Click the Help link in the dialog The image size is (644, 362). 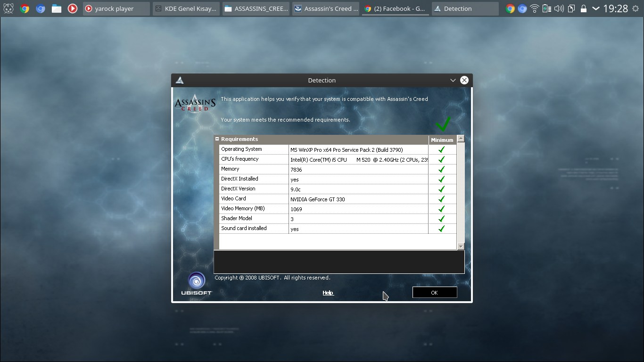click(328, 293)
